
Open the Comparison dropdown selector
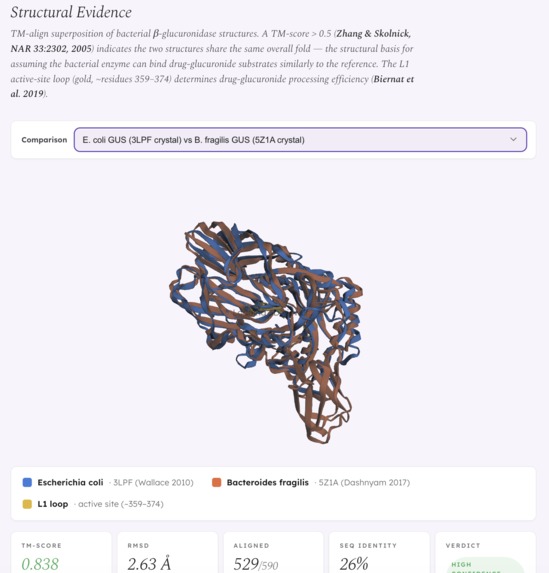coord(300,140)
